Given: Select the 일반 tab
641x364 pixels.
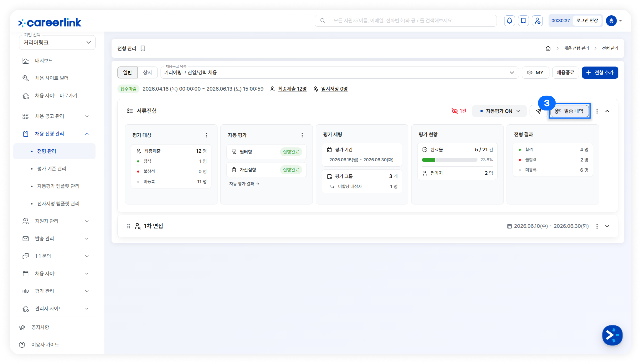Looking at the screenshot, I should tap(127, 73).
